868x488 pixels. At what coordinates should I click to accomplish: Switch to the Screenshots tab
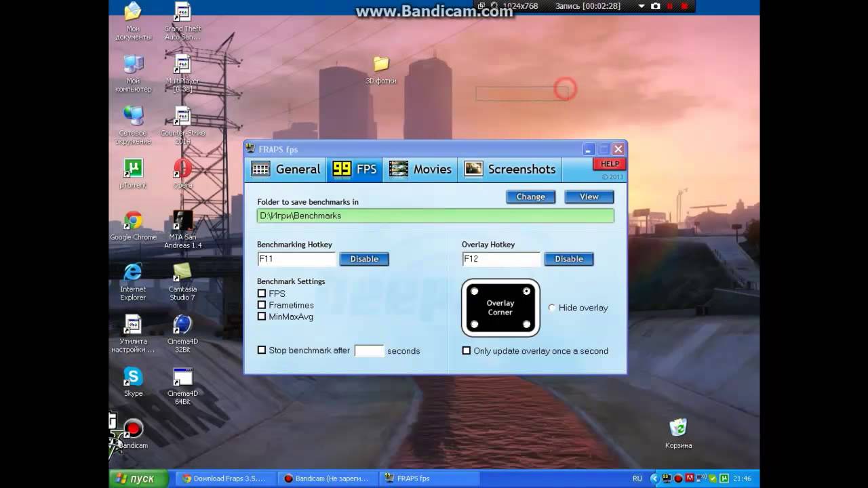coord(510,169)
